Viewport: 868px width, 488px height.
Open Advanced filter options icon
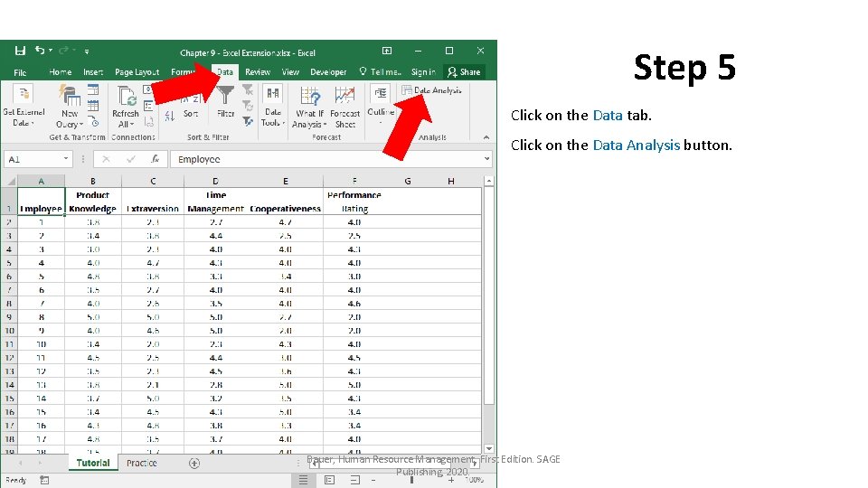[248, 121]
